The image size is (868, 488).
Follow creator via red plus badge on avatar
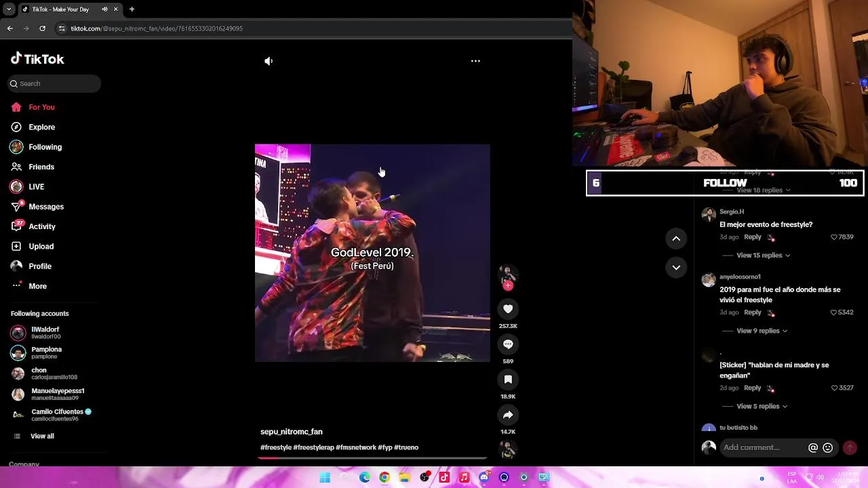(x=508, y=285)
